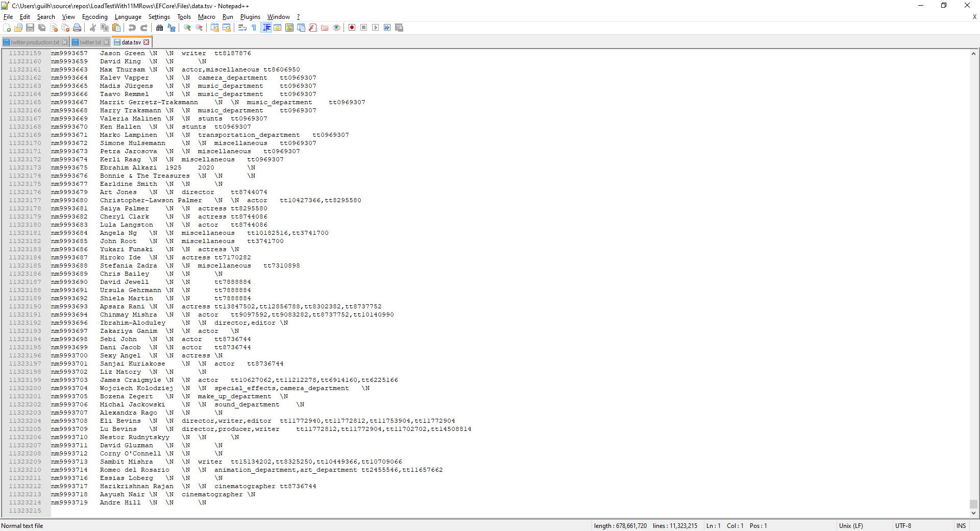The width and height of the screenshot is (980, 531).
Task: Toggle word wrap on the toolbar
Action: point(241,28)
